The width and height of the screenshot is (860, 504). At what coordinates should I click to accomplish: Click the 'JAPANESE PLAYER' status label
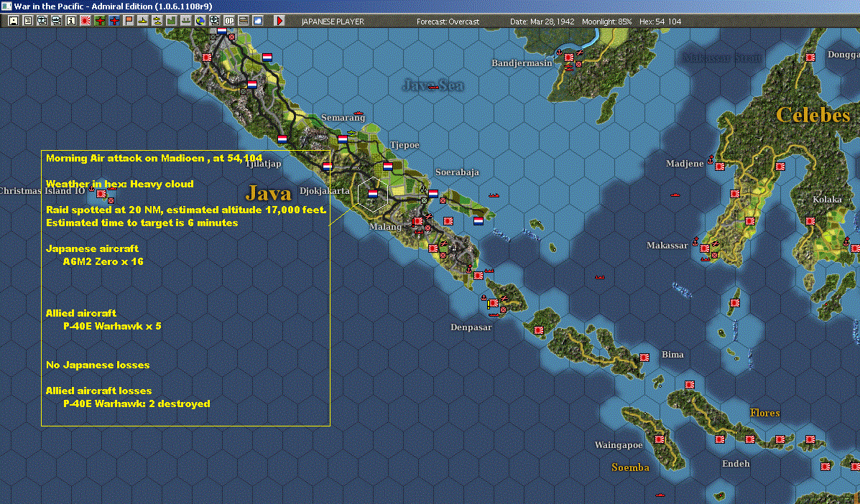coord(333,22)
